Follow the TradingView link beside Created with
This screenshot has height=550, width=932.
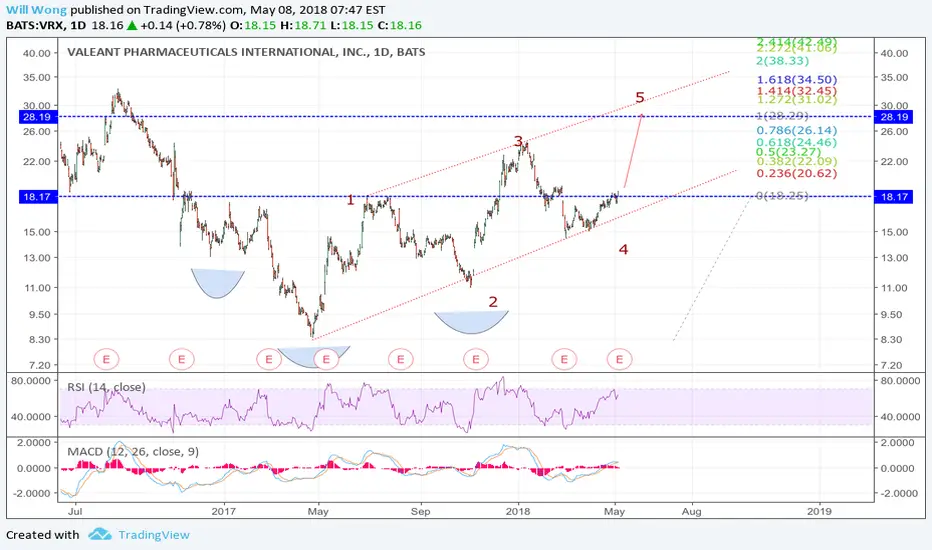coord(154,535)
